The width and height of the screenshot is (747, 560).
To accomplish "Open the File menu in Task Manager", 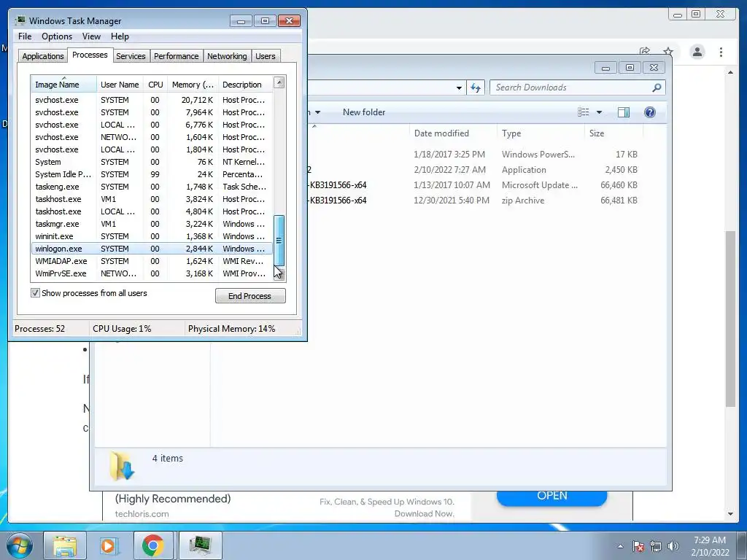I will point(25,36).
